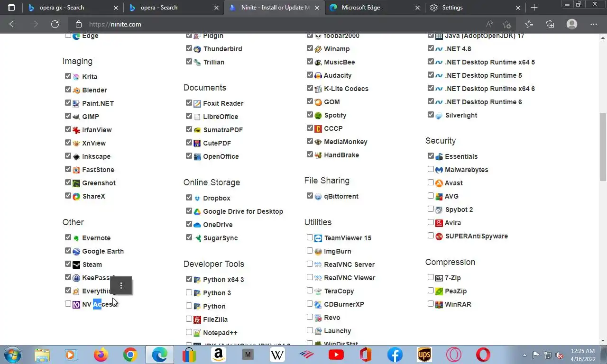Click the Avast icon

pos(439,183)
